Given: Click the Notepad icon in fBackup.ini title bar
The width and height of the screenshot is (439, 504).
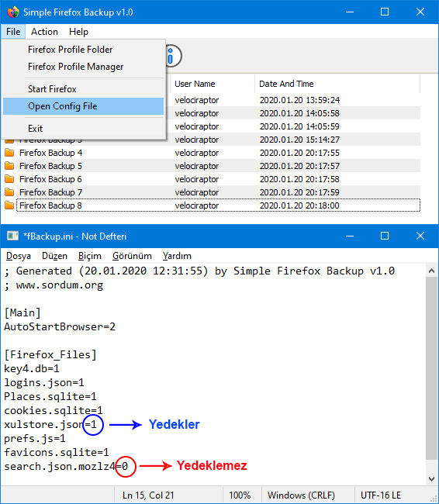Looking at the screenshot, I should (x=13, y=236).
